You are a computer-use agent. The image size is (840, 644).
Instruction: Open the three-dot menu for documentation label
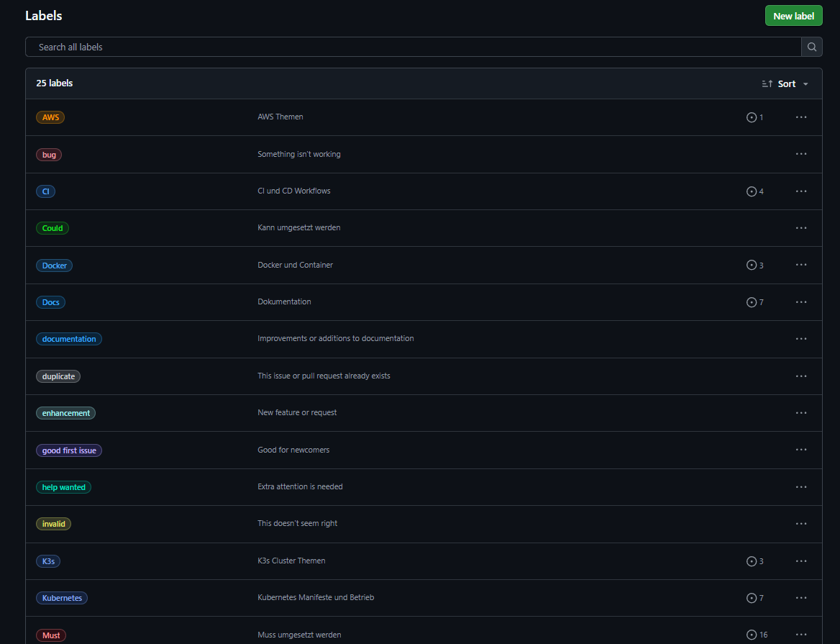(x=801, y=339)
